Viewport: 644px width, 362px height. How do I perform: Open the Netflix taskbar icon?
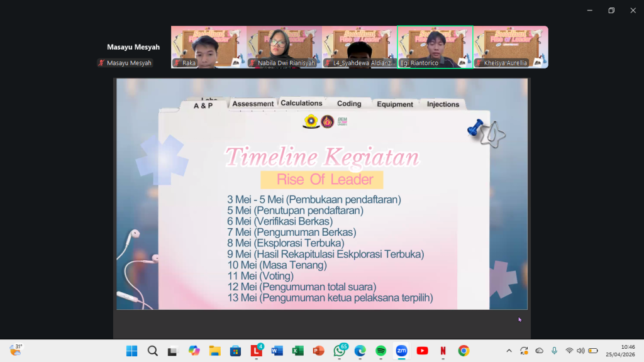(443, 351)
